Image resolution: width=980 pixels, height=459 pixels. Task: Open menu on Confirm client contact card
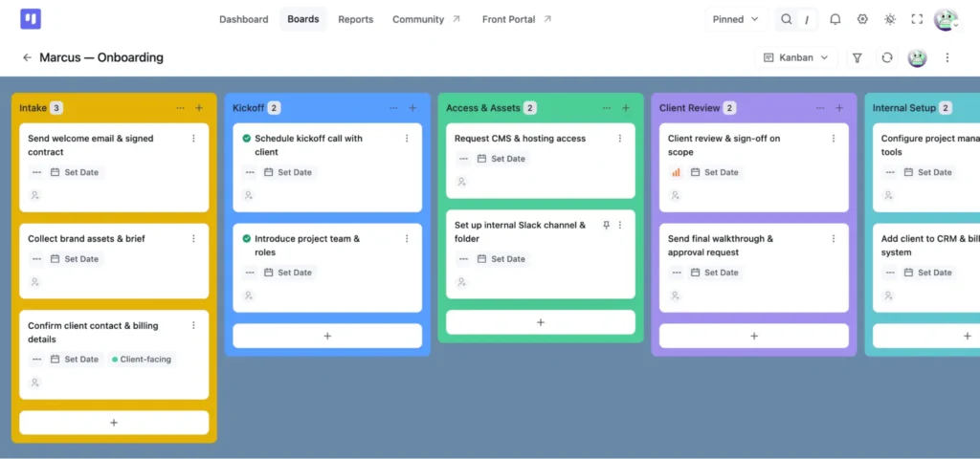pos(193,325)
